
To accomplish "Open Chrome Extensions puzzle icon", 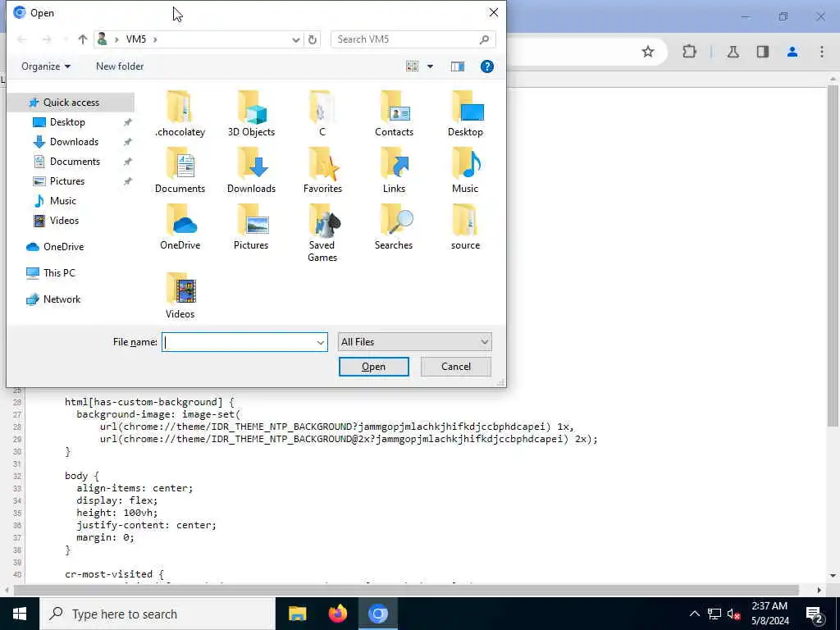I will click(x=689, y=52).
